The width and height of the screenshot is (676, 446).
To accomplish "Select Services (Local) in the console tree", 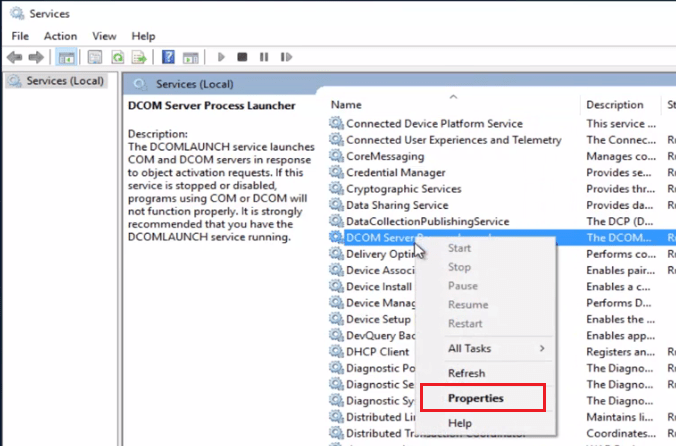I will coord(56,81).
